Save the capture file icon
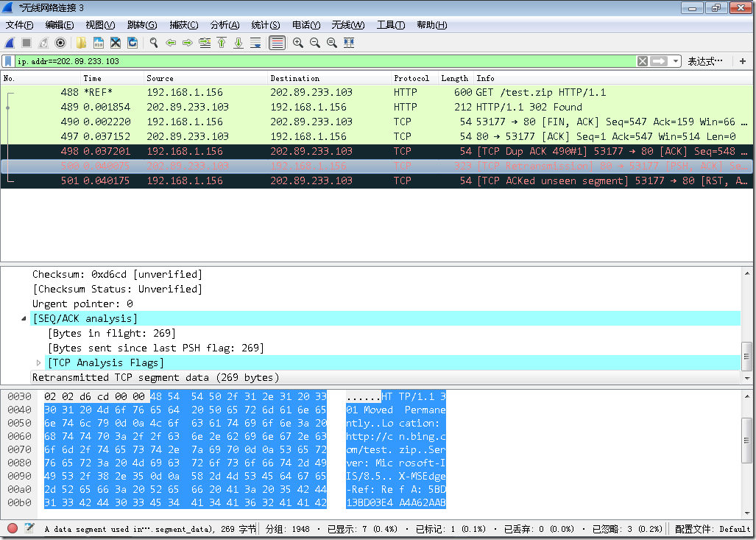The width and height of the screenshot is (756, 540). pos(99,43)
